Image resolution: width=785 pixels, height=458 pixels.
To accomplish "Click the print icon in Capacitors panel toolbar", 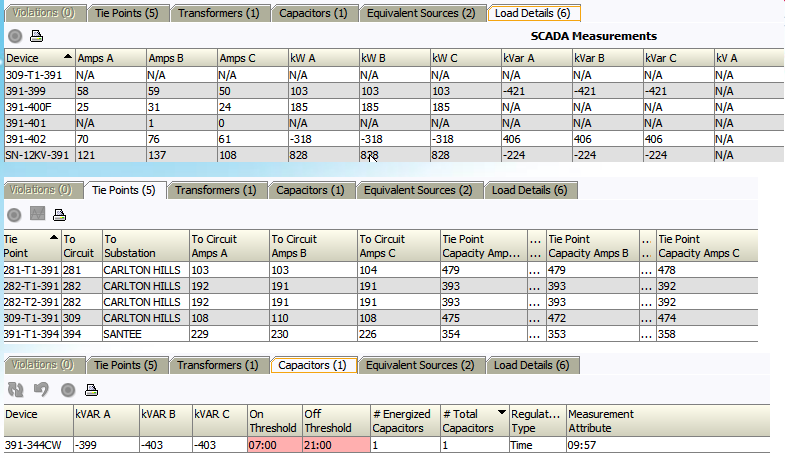I will point(91,390).
